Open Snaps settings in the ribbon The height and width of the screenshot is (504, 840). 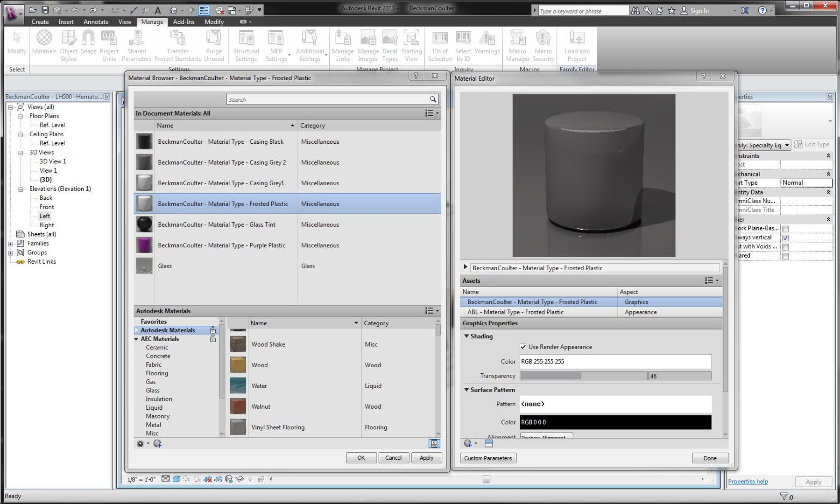click(88, 42)
